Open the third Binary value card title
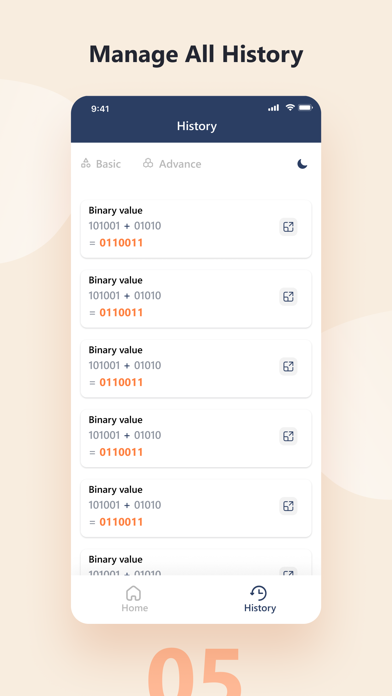The height and width of the screenshot is (696, 392). point(115,350)
